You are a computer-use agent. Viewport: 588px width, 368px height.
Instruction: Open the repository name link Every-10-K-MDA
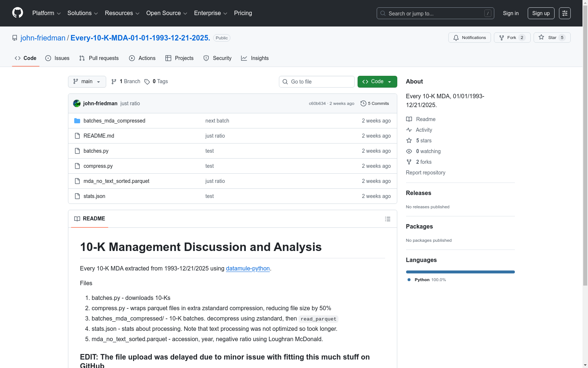click(140, 38)
